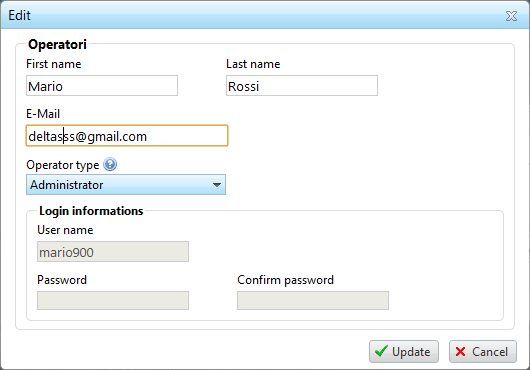This screenshot has width=530, height=370.
Task: Click the User name field mario900
Action: pyautogui.click(x=113, y=252)
